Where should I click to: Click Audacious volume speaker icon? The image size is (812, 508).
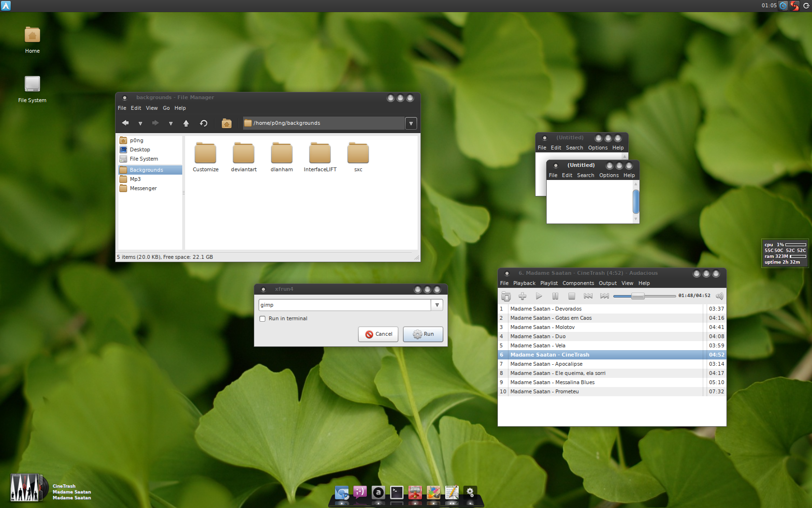click(x=720, y=296)
